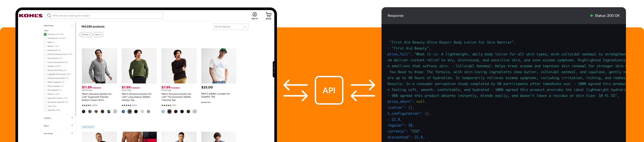Viewport: 644px width, 142px height.
Task: Select maroon swatch on Thermal Tee
Action: pos(176,112)
